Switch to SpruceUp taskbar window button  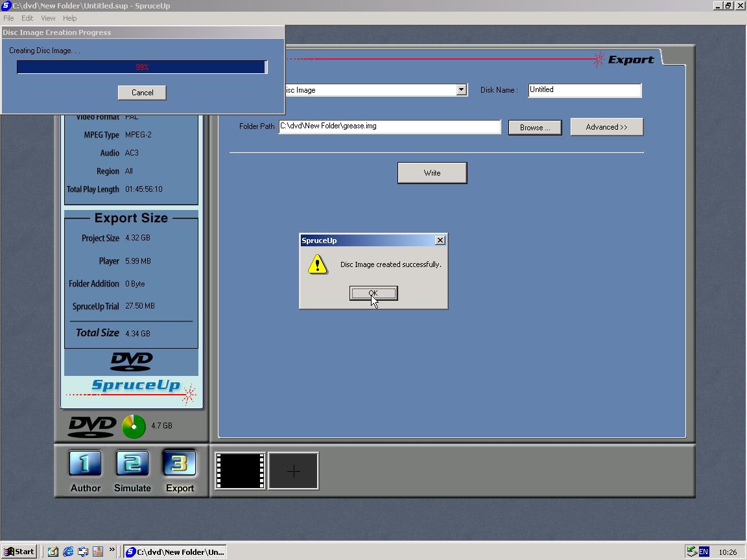point(175,552)
